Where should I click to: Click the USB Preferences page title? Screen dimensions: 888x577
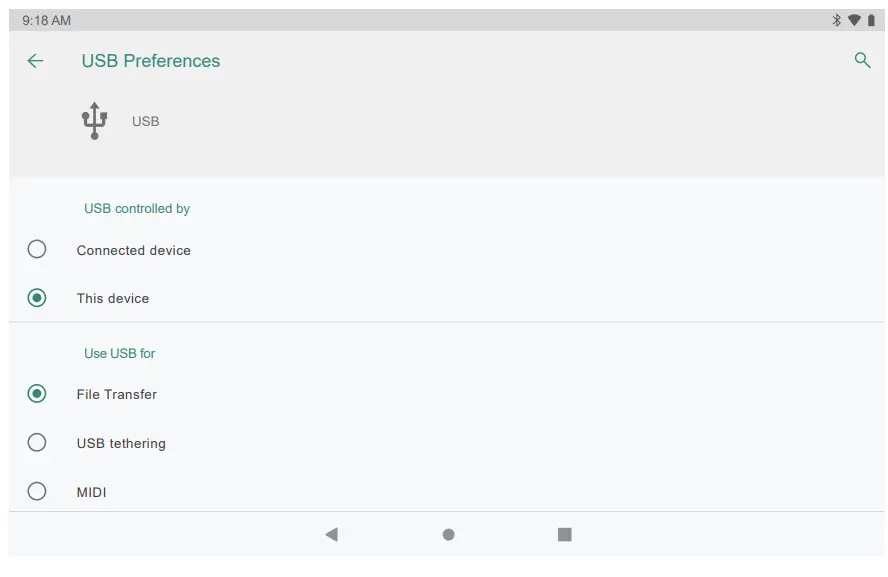[151, 61]
